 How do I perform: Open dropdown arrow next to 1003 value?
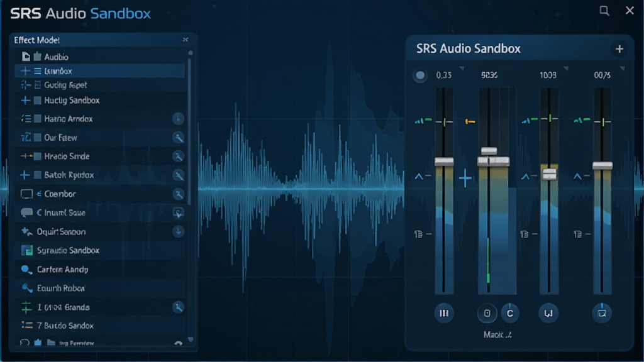pos(566,69)
